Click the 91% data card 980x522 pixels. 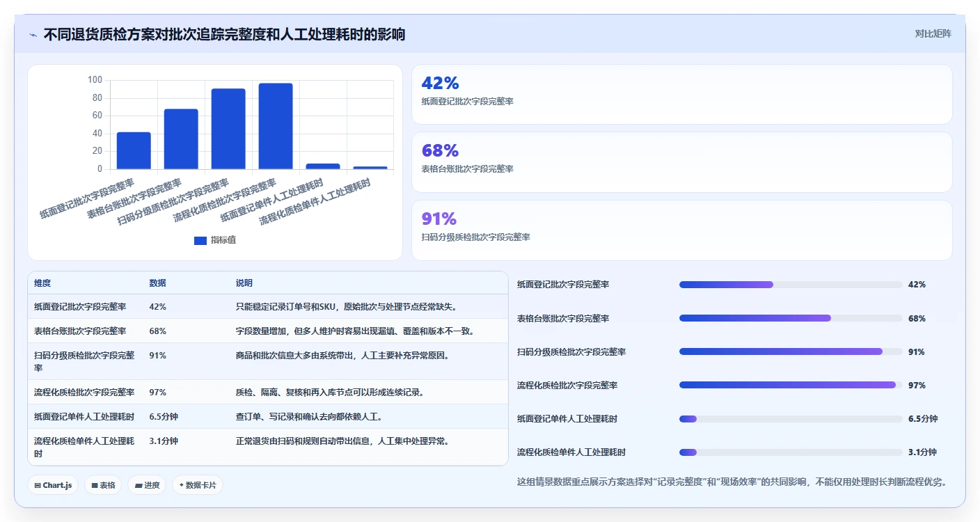pyautogui.click(x=681, y=230)
